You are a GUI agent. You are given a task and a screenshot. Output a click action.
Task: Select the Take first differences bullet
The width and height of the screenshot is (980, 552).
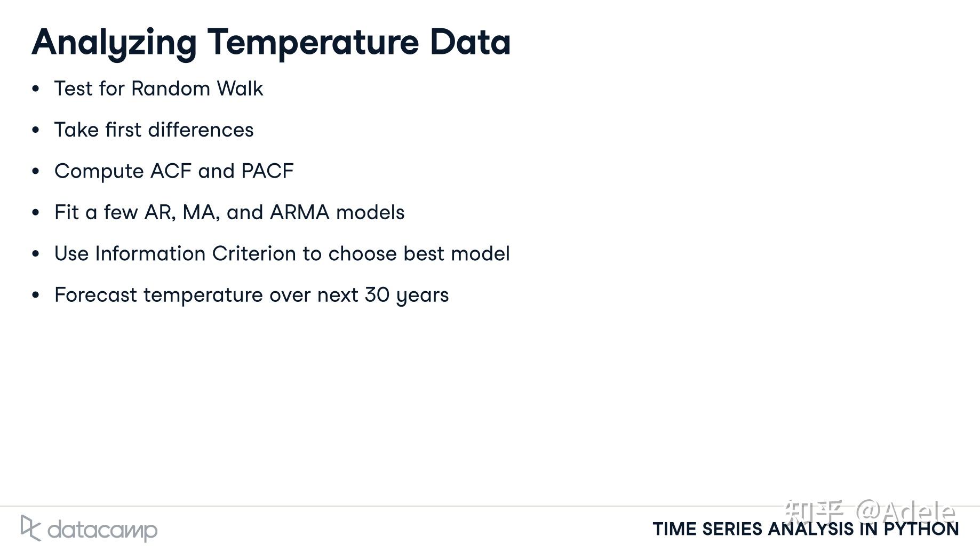[x=154, y=130]
